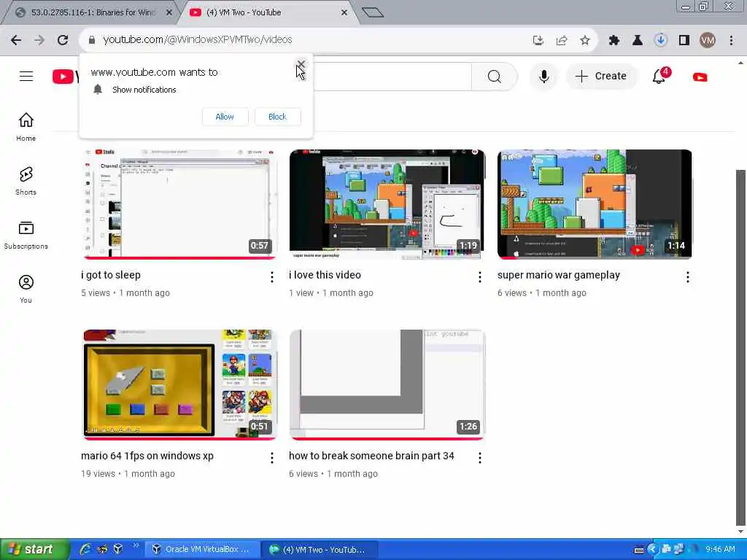Open the install app icon in address bar
The width and height of the screenshot is (747, 560).
pyautogui.click(x=538, y=40)
